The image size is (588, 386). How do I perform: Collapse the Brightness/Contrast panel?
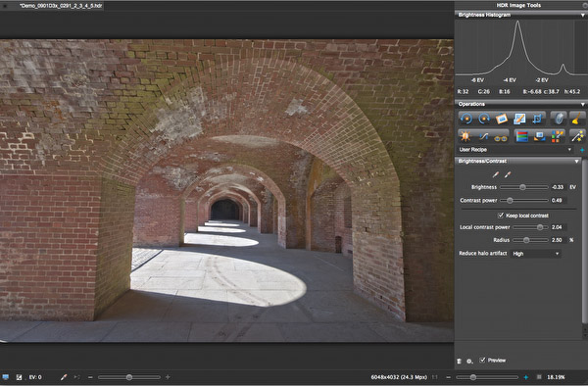coord(577,161)
